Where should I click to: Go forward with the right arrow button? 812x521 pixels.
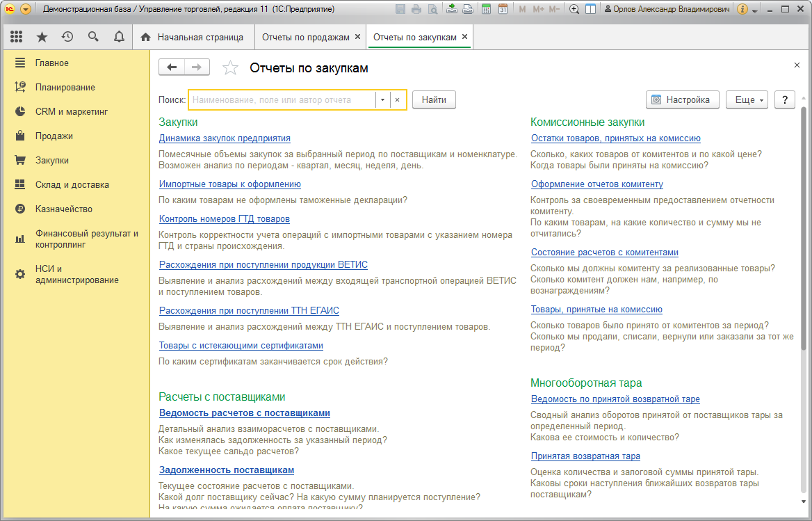[x=197, y=67]
